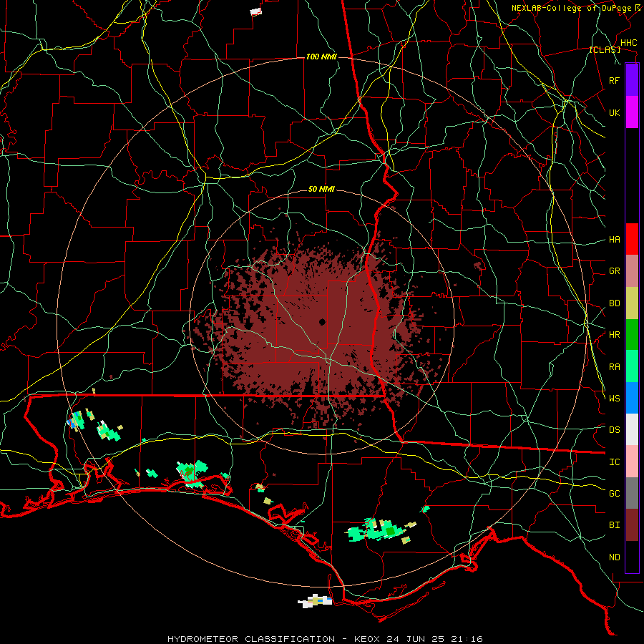Click the HA legend label
Screen dimensions: 644x644
(x=614, y=239)
